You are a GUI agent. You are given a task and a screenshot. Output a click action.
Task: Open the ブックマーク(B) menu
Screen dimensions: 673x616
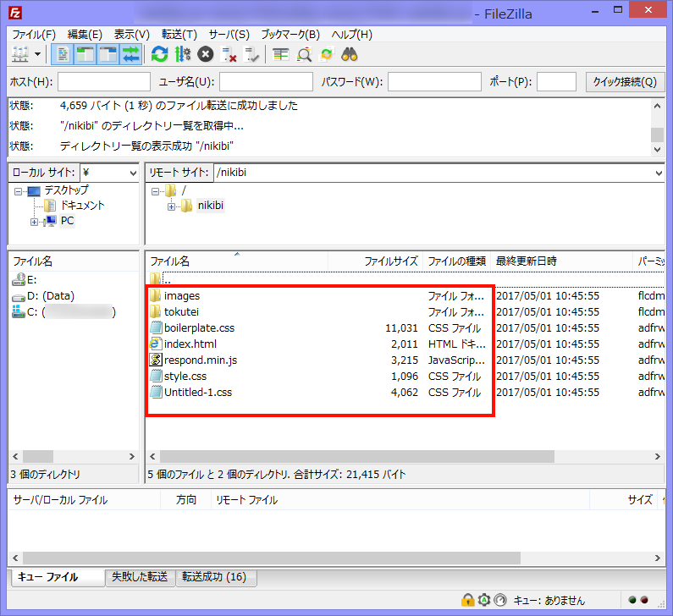(x=290, y=35)
